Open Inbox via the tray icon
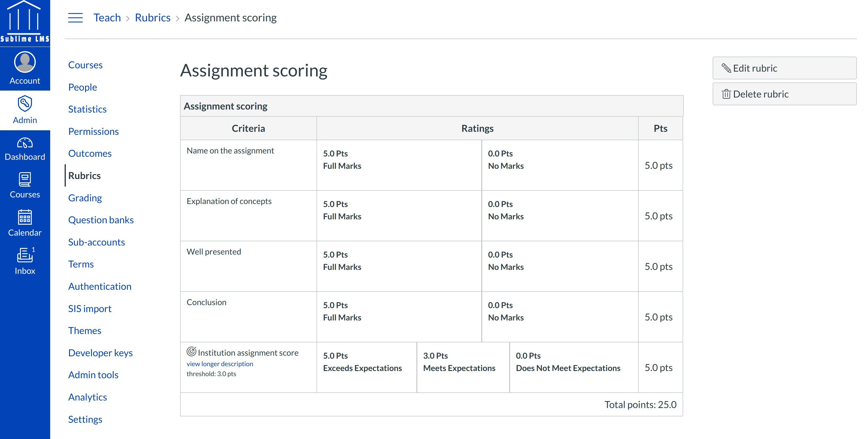This screenshot has width=868, height=439. coord(25,255)
